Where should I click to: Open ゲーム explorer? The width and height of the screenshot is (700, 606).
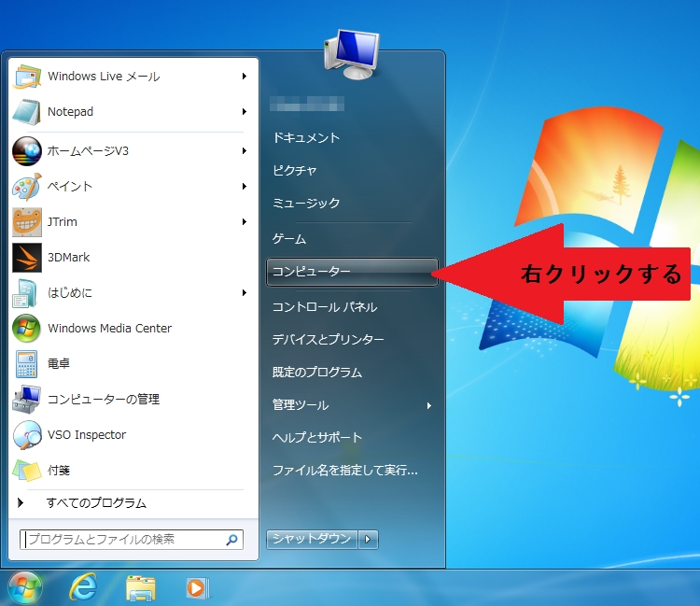(x=289, y=239)
